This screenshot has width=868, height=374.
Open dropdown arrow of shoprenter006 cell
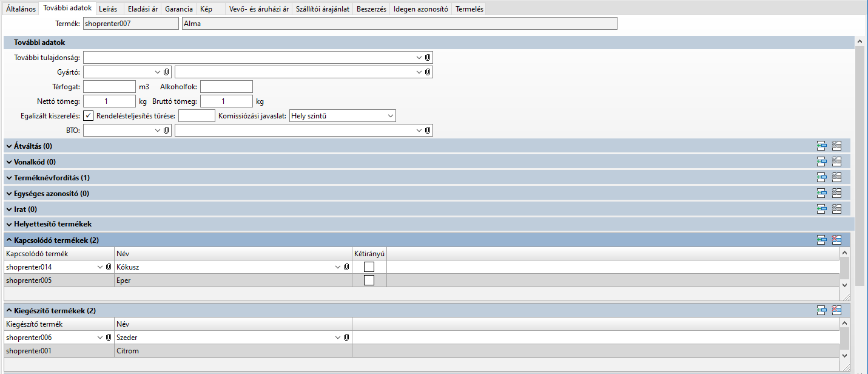tap(99, 337)
